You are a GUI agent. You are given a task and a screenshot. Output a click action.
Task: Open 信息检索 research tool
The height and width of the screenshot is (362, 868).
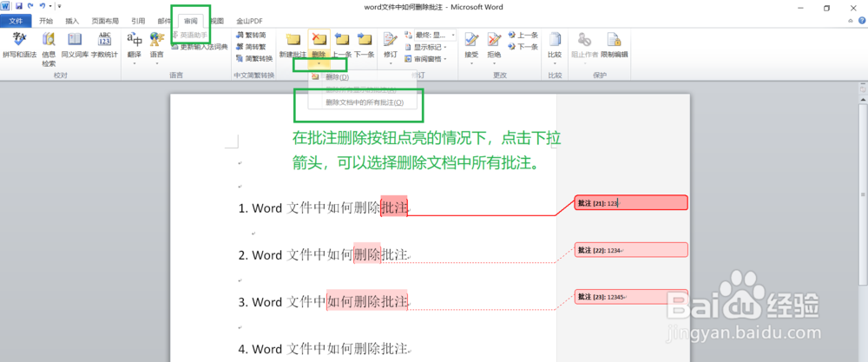[x=49, y=49]
